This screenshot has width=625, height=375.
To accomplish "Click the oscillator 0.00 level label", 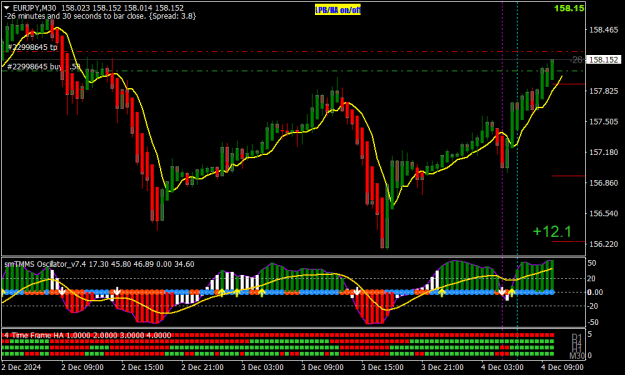I will click(x=596, y=292).
